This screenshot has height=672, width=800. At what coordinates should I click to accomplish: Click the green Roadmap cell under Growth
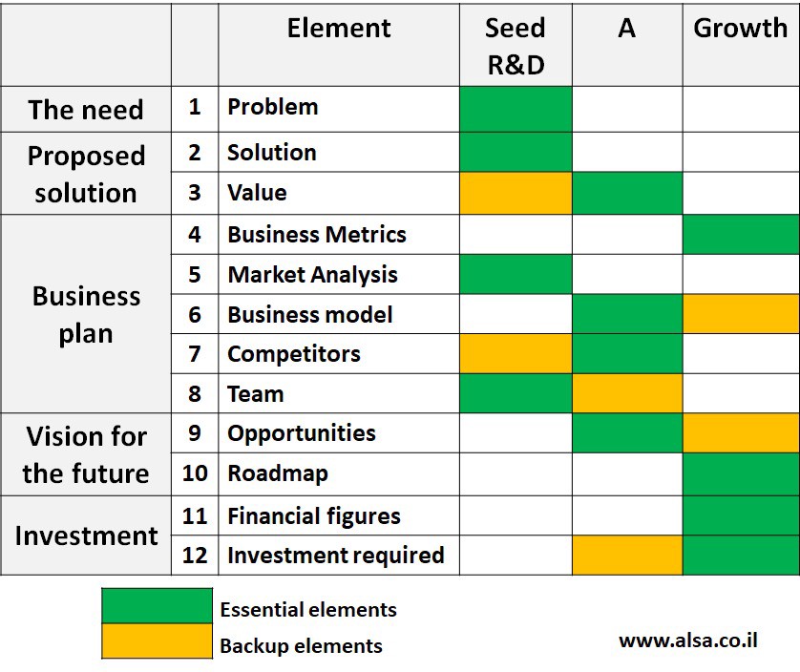[741, 474]
